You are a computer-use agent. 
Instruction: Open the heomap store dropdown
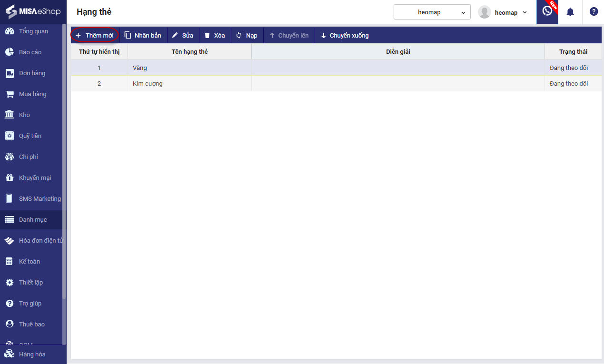(x=432, y=12)
